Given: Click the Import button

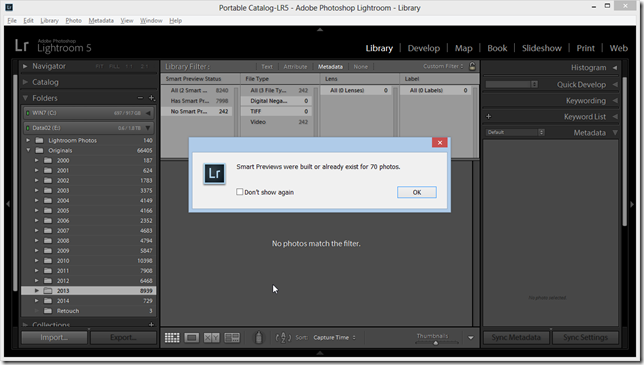Looking at the screenshot, I should (x=54, y=337).
